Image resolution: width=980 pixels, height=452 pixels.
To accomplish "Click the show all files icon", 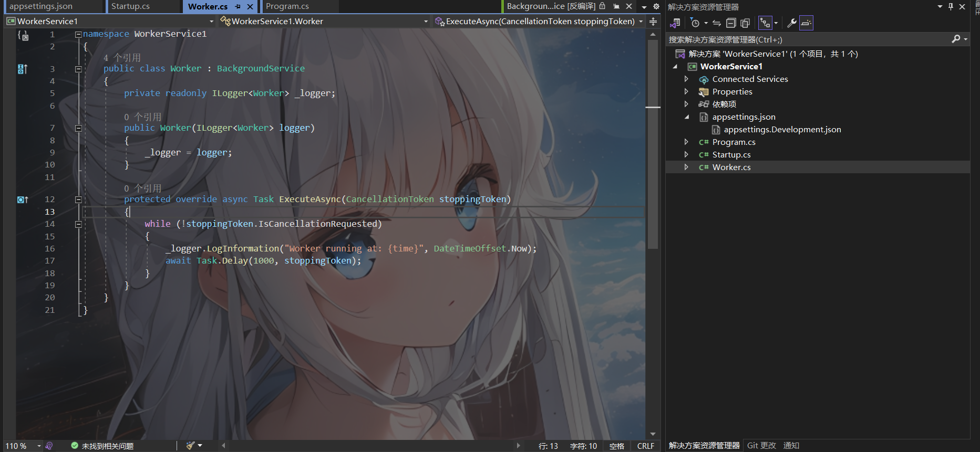I will 745,23.
